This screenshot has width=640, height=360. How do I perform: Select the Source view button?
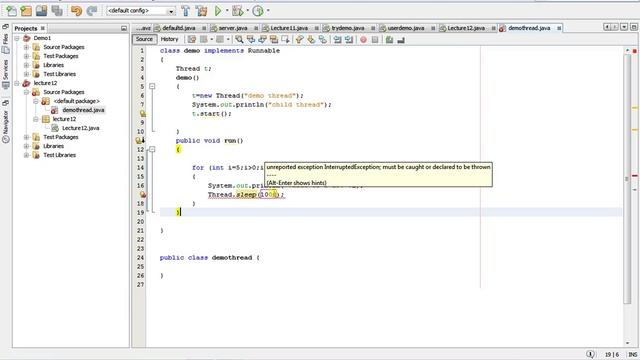(144, 39)
